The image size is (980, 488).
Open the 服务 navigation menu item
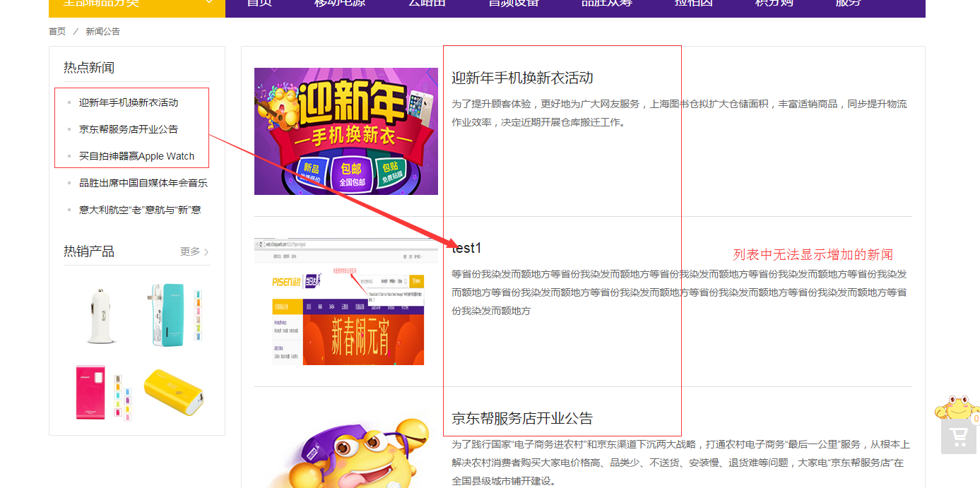click(848, 4)
